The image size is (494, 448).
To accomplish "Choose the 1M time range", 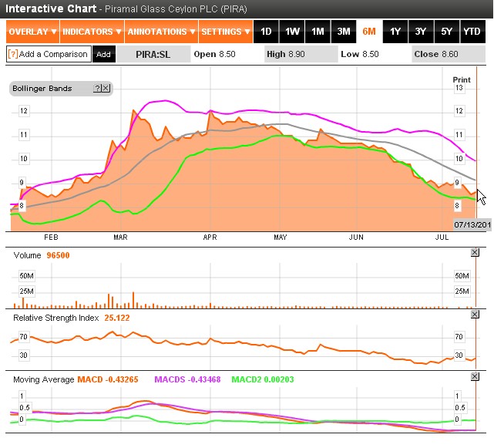I will click(318, 32).
